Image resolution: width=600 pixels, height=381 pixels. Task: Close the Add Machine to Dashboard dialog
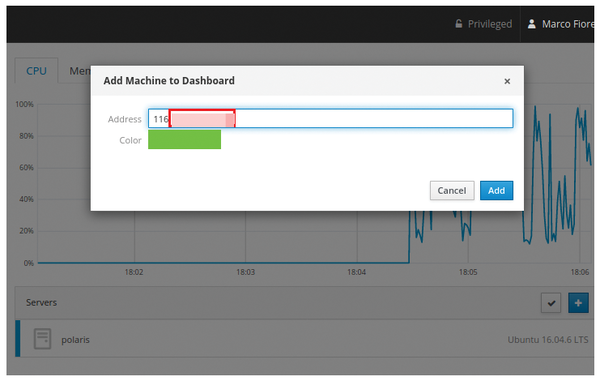507,81
